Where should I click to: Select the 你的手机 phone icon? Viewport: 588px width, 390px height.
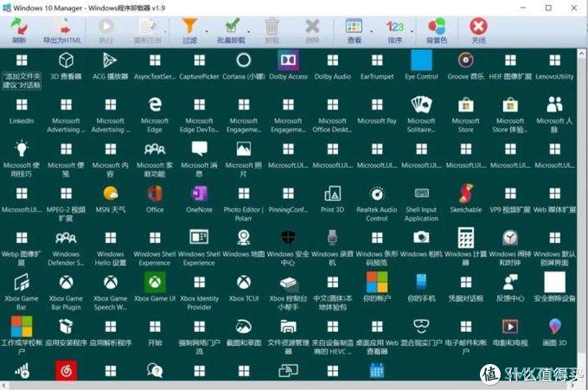pos(421,282)
